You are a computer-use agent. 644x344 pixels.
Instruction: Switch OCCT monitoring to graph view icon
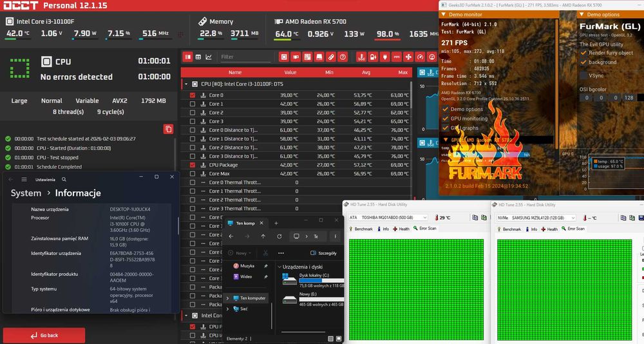[x=209, y=57]
